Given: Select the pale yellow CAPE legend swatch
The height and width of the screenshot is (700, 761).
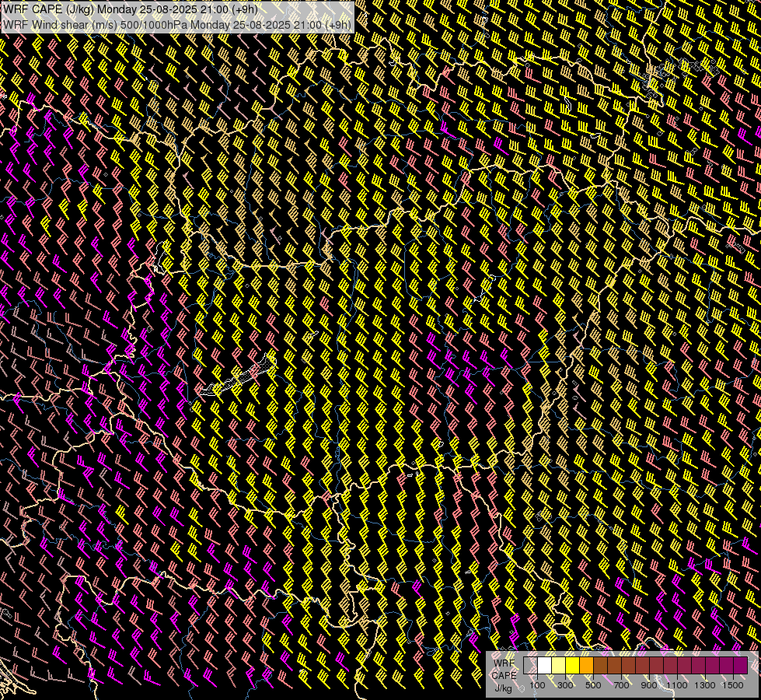Looking at the screenshot, I should [559, 665].
